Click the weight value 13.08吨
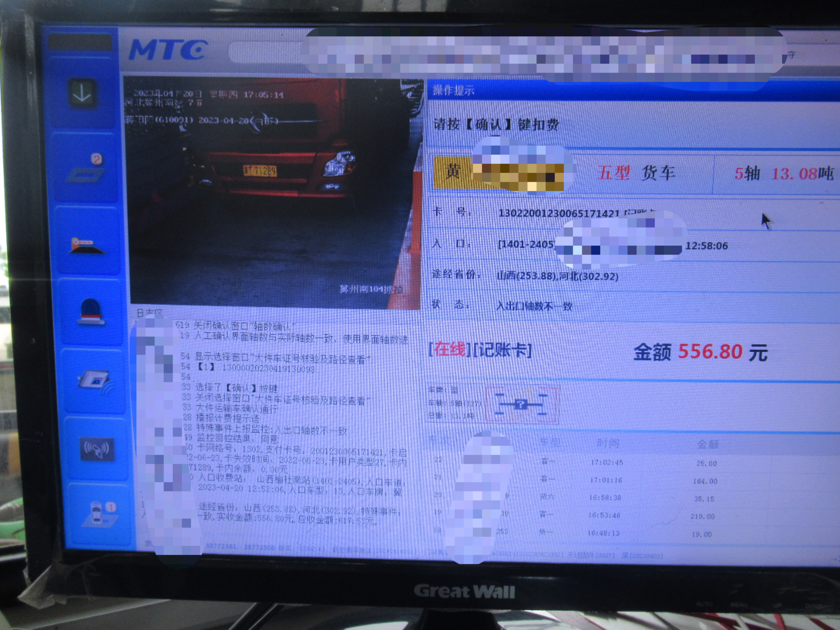 pos(803,174)
